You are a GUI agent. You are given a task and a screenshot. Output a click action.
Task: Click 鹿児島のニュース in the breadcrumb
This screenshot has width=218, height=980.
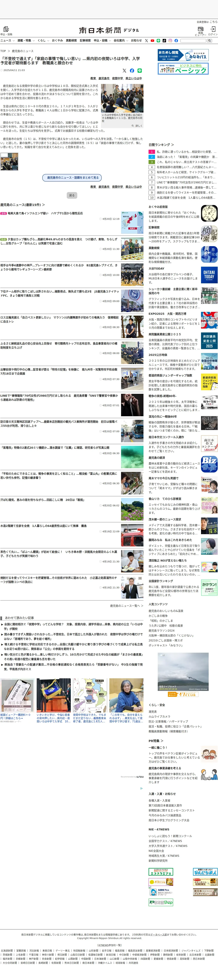point(22,51)
